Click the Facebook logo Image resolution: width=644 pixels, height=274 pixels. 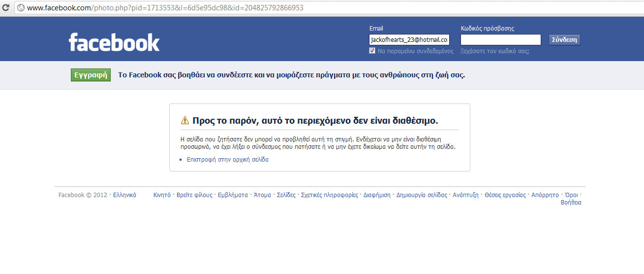click(114, 42)
